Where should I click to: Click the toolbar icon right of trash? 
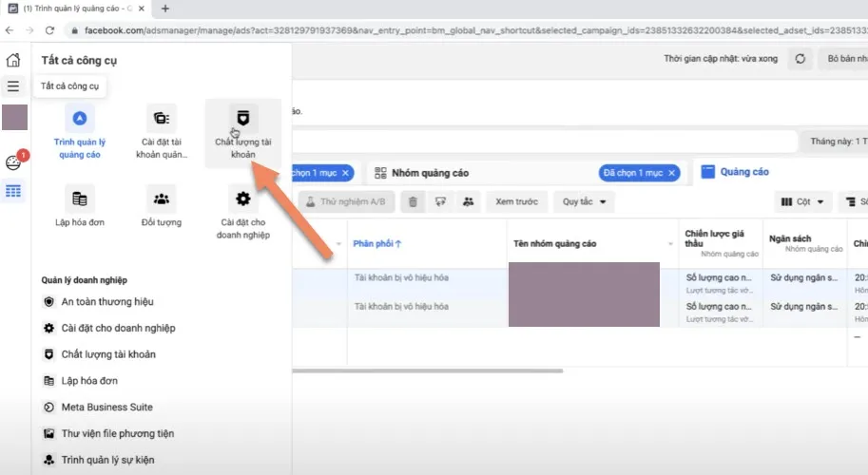[x=440, y=201]
